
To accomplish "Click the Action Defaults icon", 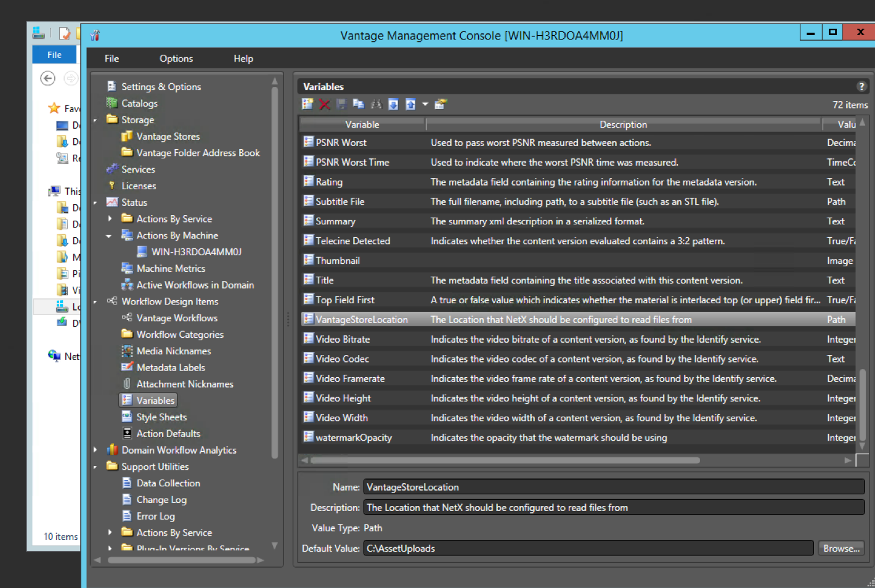I will point(127,433).
